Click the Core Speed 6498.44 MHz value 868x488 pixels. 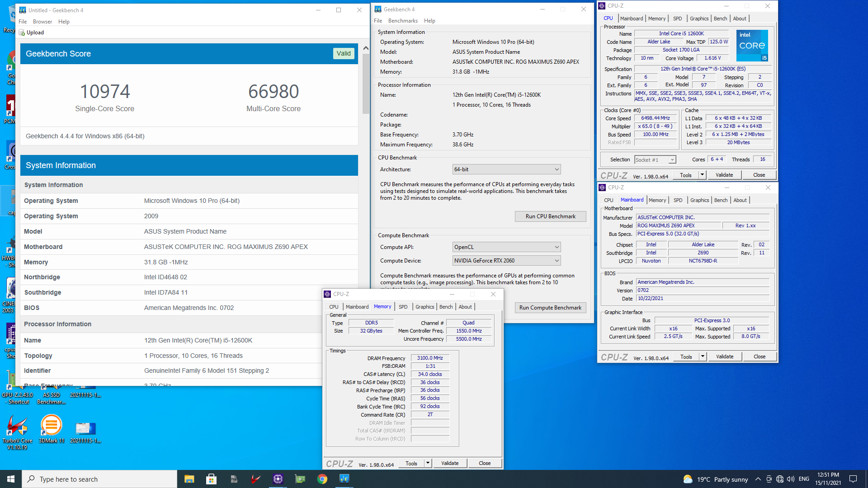(655, 118)
